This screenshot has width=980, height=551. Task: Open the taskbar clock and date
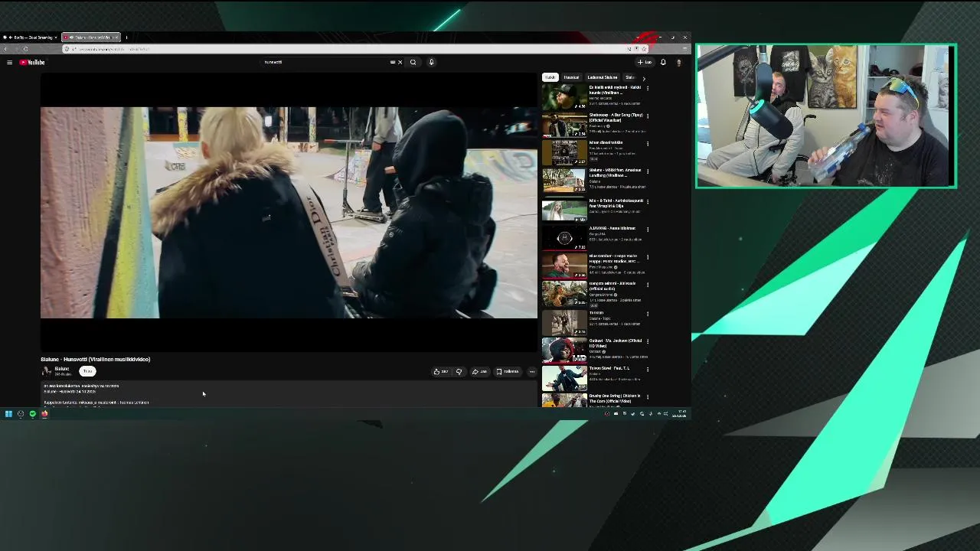coord(680,414)
